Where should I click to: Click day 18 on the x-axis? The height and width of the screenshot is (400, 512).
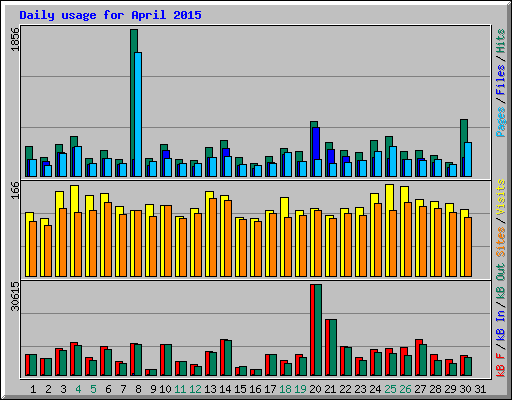(x=285, y=389)
